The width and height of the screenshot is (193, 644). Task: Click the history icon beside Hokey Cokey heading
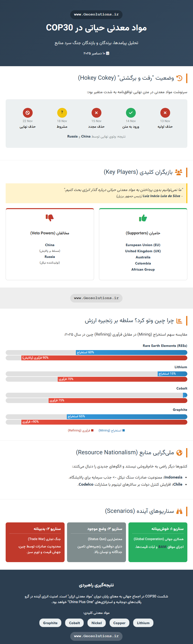pyautogui.click(x=179, y=78)
